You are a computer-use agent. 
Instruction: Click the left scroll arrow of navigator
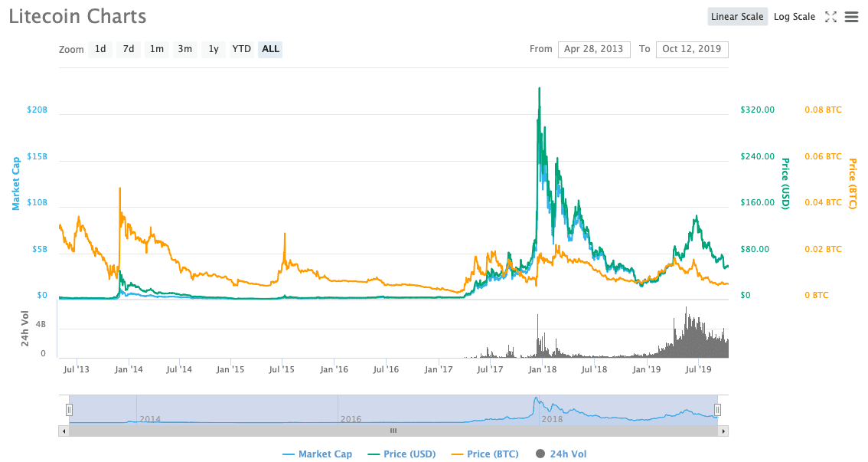[64, 431]
